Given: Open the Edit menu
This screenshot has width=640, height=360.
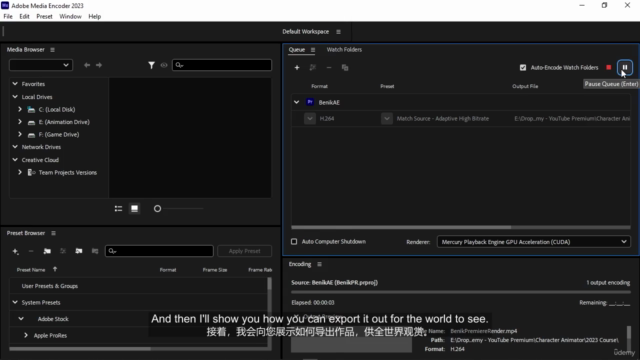Looking at the screenshot, I should [24, 16].
